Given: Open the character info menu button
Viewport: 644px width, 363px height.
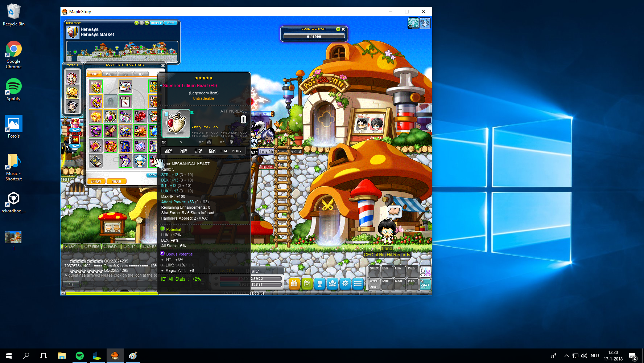Looking at the screenshot, I should pyautogui.click(x=319, y=284).
